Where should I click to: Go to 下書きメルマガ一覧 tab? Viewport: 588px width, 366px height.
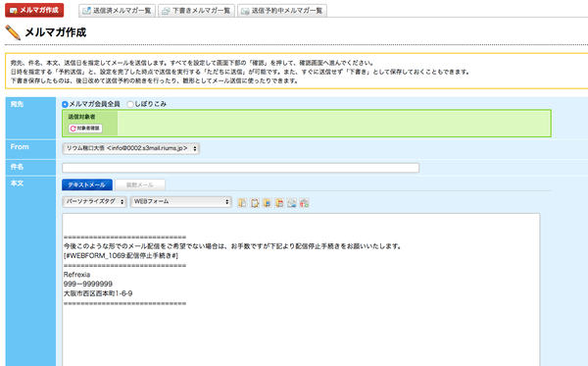tap(197, 11)
